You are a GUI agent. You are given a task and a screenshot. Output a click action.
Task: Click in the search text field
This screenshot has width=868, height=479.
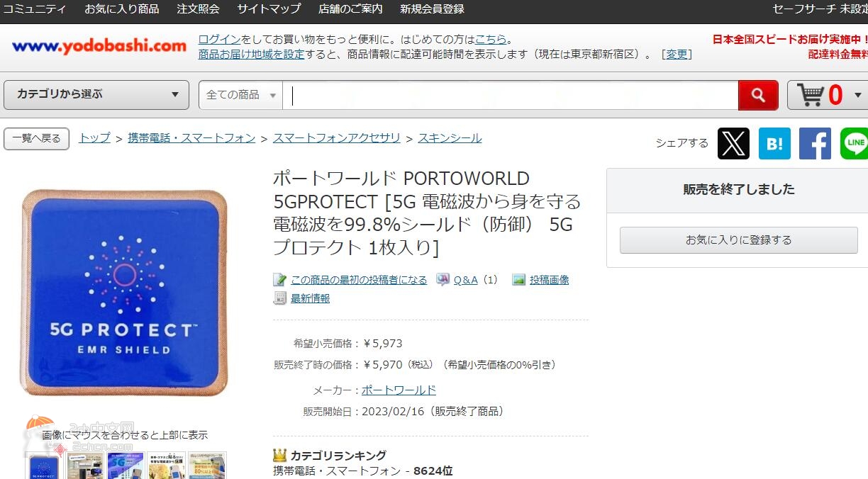pos(511,95)
